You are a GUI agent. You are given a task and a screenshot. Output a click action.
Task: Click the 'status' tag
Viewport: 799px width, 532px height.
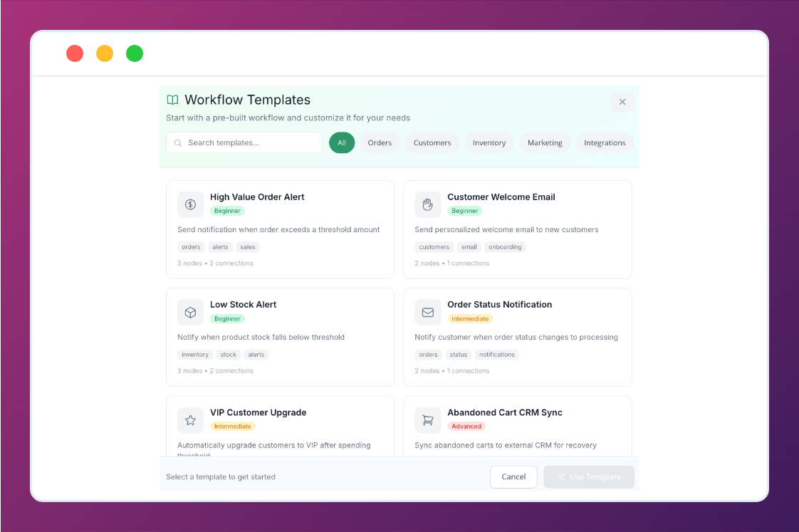point(458,355)
